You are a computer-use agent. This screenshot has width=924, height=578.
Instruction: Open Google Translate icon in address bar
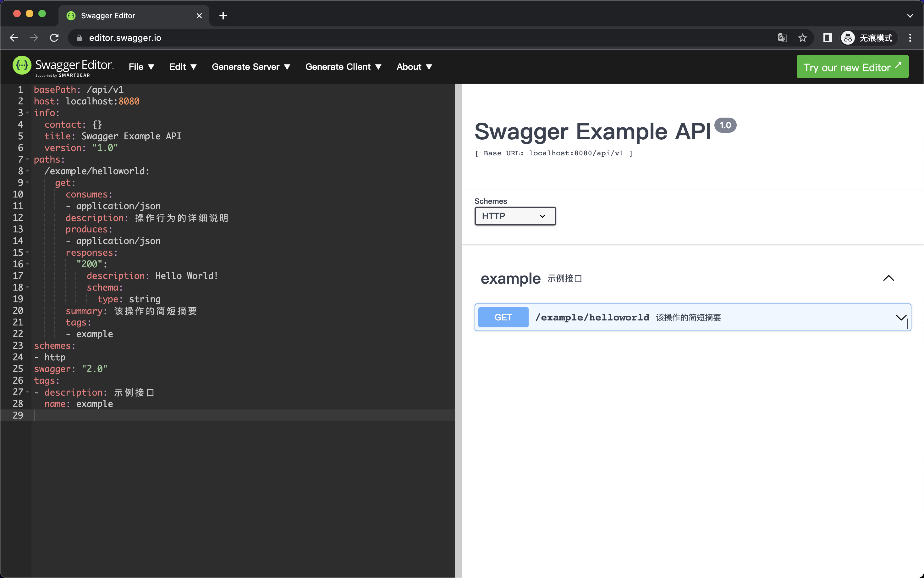click(x=782, y=37)
